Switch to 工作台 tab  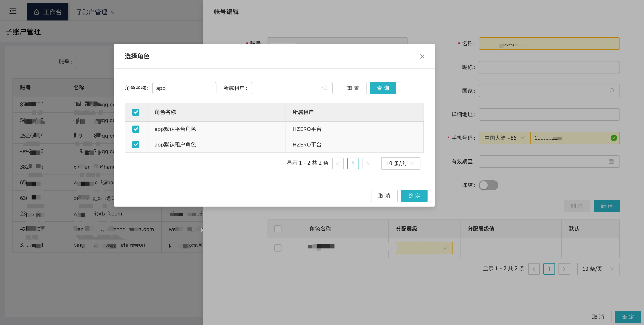click(x=47, y=12)
